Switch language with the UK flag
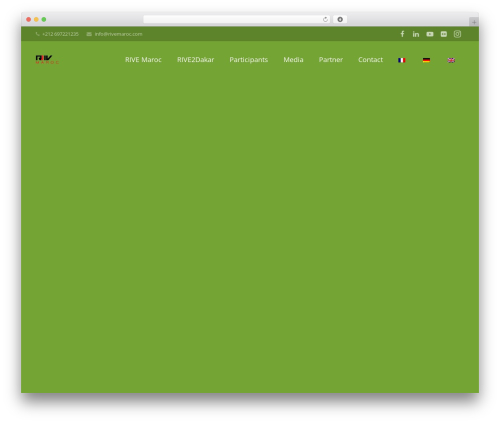Viewport: 500px width, 423px height. pos(451,60)
